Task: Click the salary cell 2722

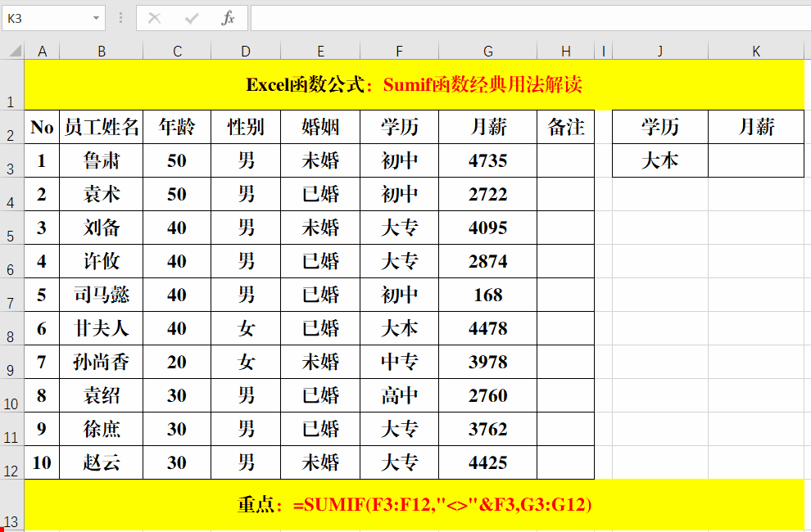Action: (487, 194)
